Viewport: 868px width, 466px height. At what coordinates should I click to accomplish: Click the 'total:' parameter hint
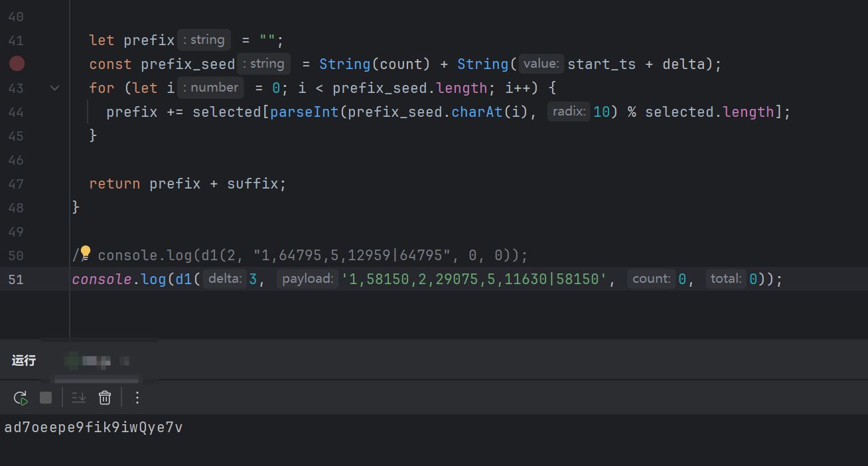tap(726, 279)
